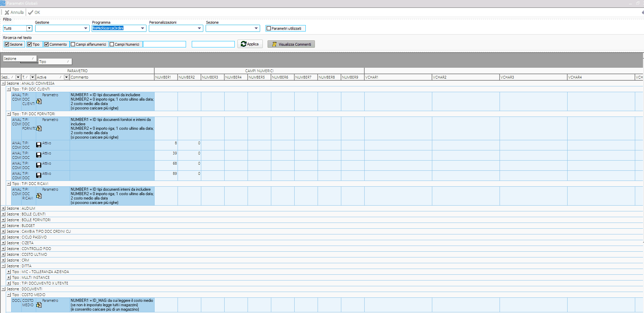Click the NUMBER5 column header

[259, 77]
